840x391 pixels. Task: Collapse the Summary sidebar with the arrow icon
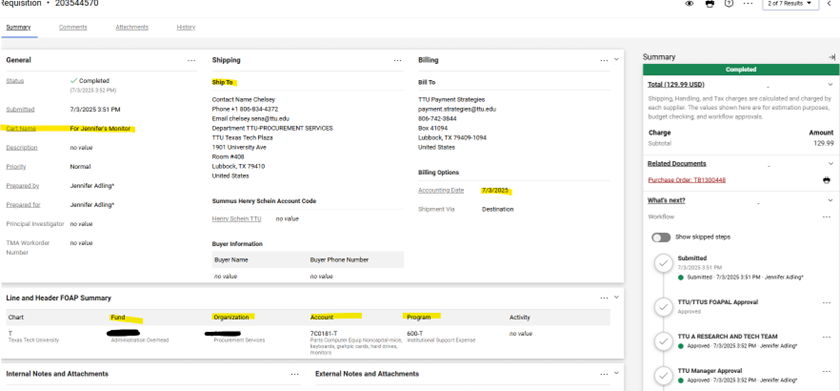pyautogui.click(x=831, y=57)
